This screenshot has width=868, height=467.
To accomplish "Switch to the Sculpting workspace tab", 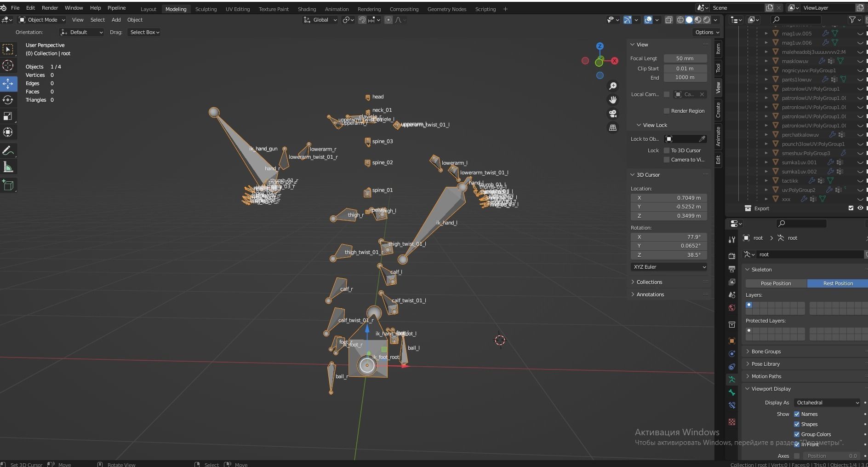I will point(206,9).
